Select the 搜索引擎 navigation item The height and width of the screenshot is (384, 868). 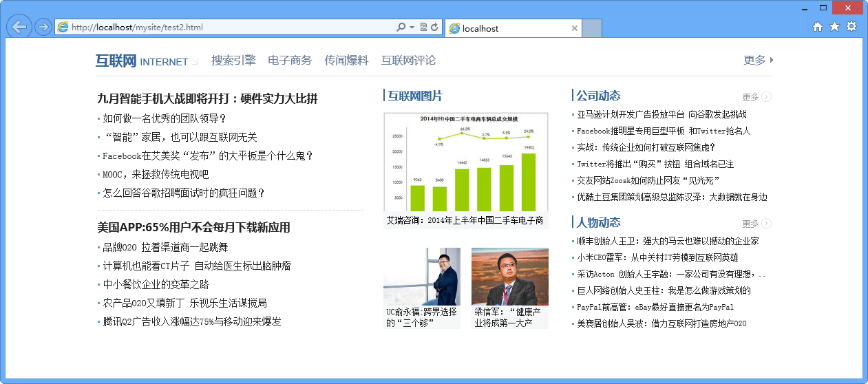tap(233, 61)
